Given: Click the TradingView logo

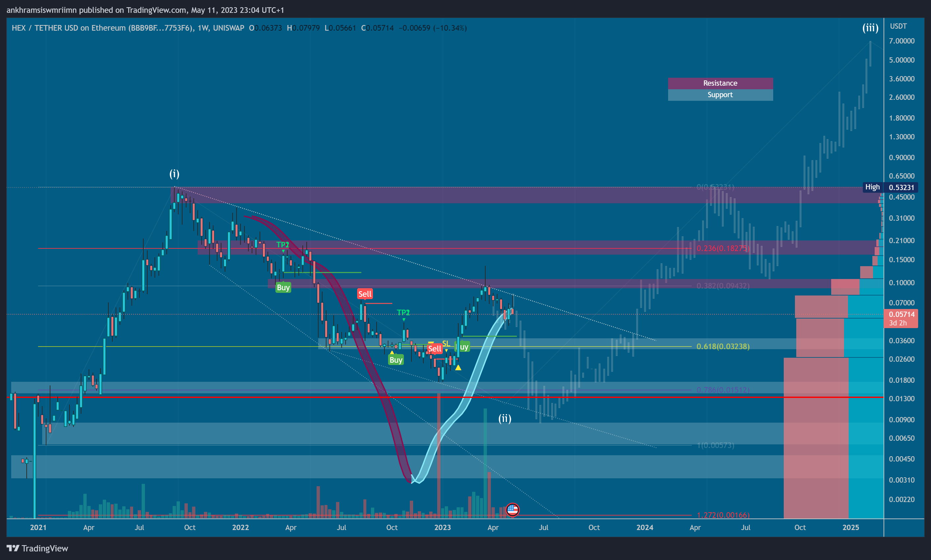Looking at the screenshot, I should pos(37,548).
